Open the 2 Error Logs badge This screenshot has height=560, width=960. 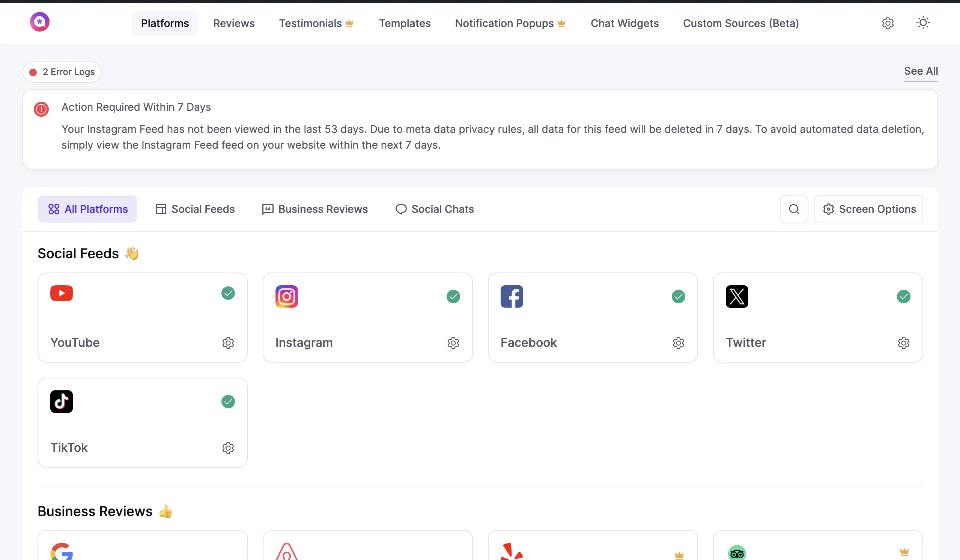(62, 72)
